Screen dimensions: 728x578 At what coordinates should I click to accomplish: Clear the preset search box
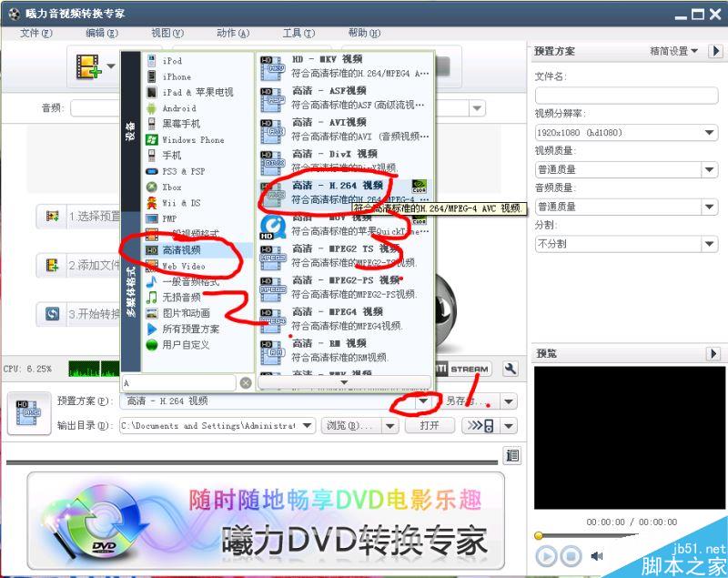[246, 383]
